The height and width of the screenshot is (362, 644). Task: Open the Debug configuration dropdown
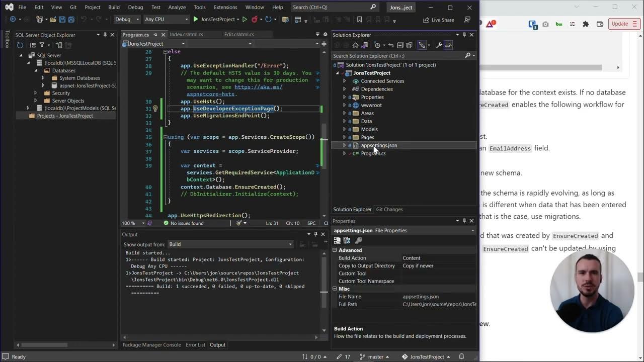click(x=127, y=20)
